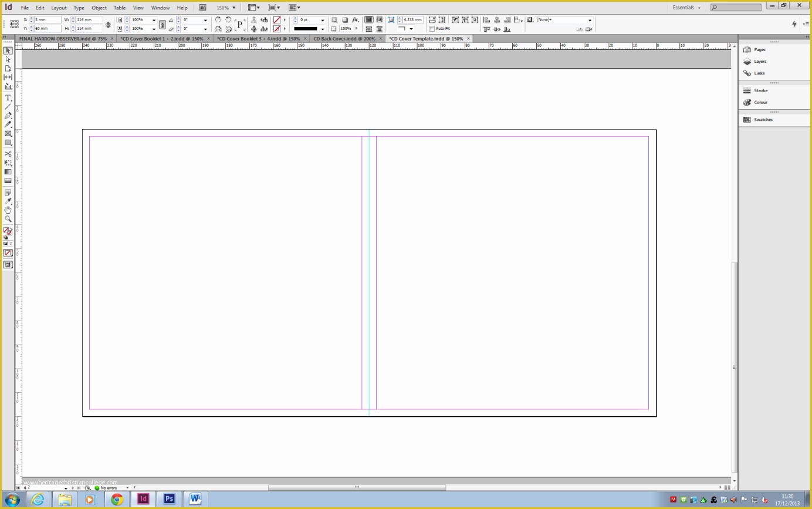Select the Content Collector tool
The height and width of the screenshot is (509, 812).
tap(8, 86)
